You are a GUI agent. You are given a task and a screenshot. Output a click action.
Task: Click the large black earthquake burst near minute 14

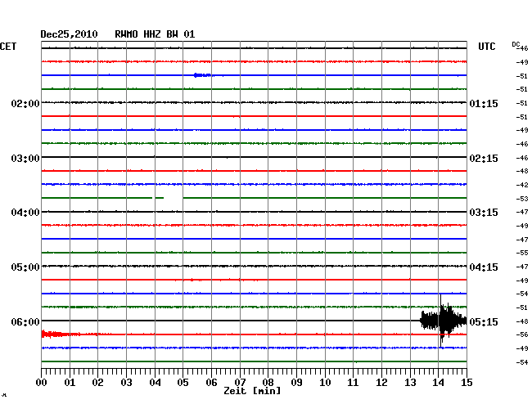(x=444, y=321)
